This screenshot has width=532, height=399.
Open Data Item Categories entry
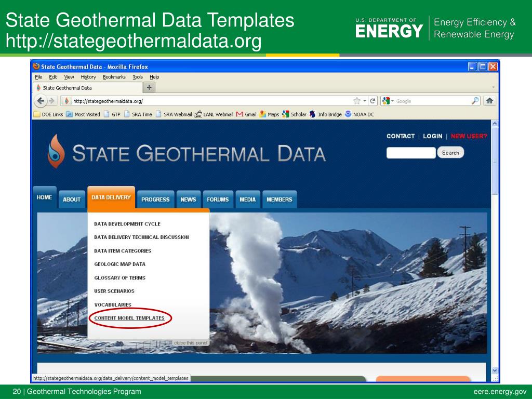tap(123, 251)
